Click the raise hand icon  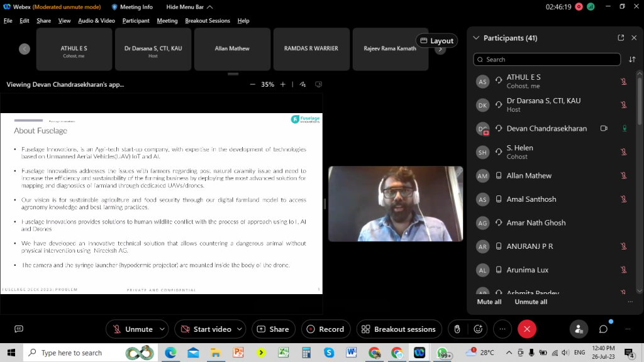pyautogui.click(x=457, y=329)
